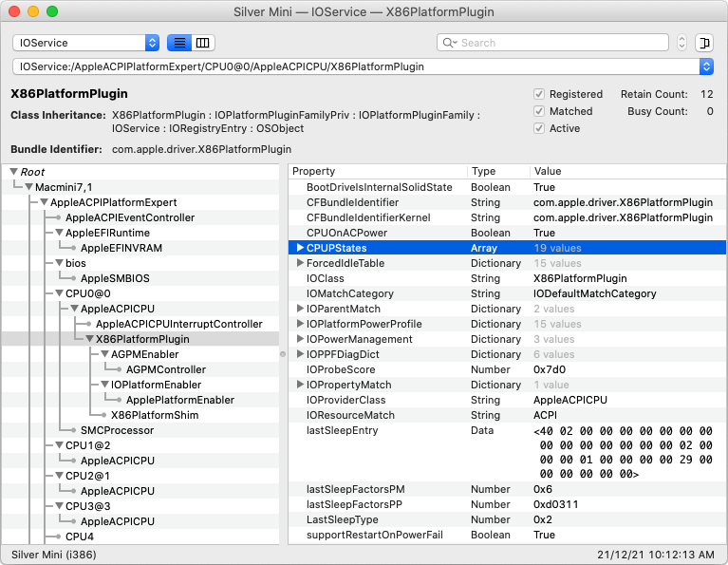728x565 pixels.
Task: Sort by the Type column header
Action: [x=498, y=171]
